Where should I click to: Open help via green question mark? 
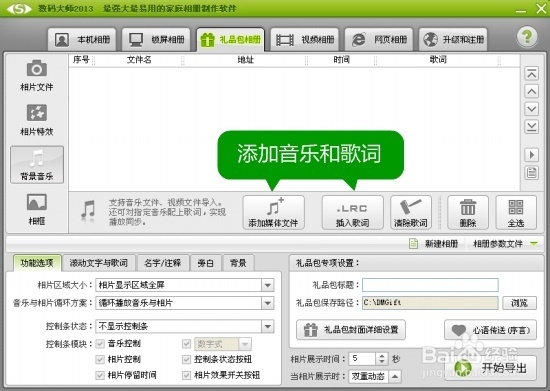pos(527,36)
